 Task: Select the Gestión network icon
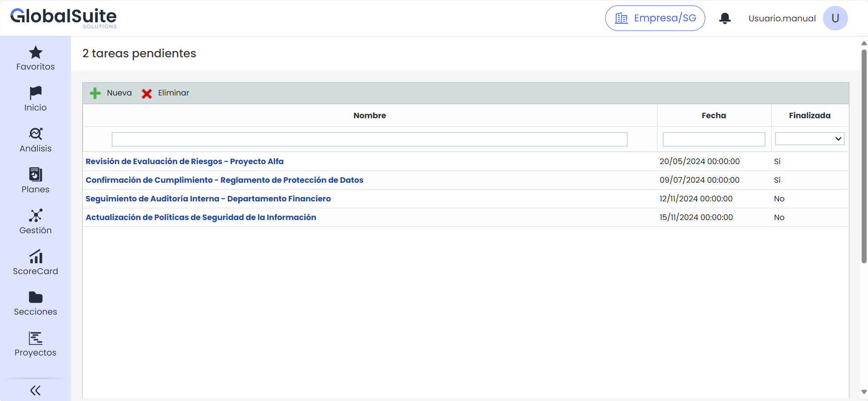tap(35, 216)
